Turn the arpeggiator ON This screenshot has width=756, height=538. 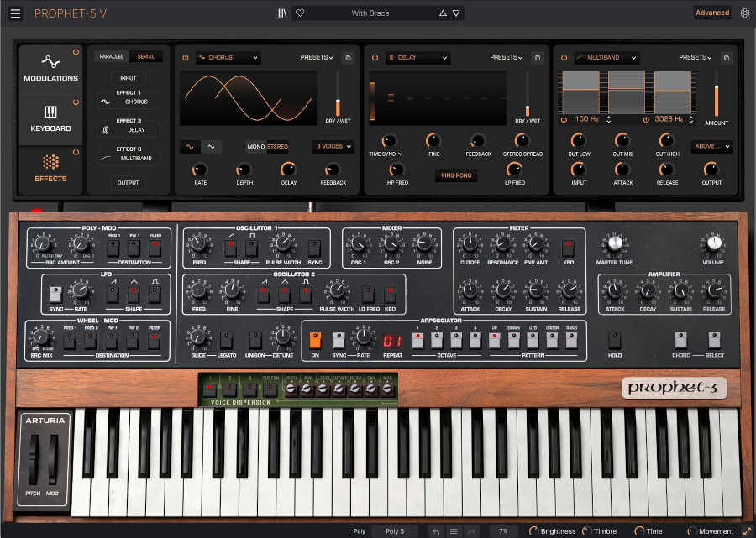tap(317, 337)
